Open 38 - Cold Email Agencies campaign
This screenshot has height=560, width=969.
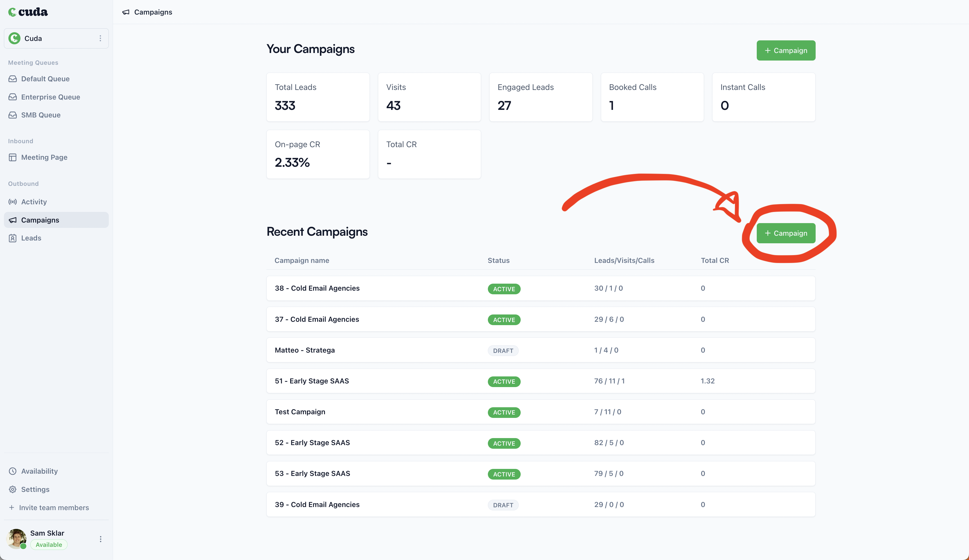541,288
